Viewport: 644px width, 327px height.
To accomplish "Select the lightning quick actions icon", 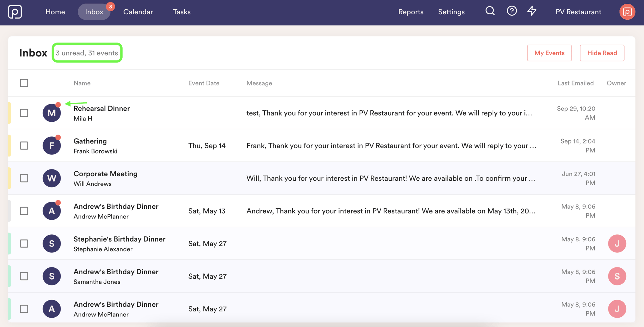I will 532,12.
